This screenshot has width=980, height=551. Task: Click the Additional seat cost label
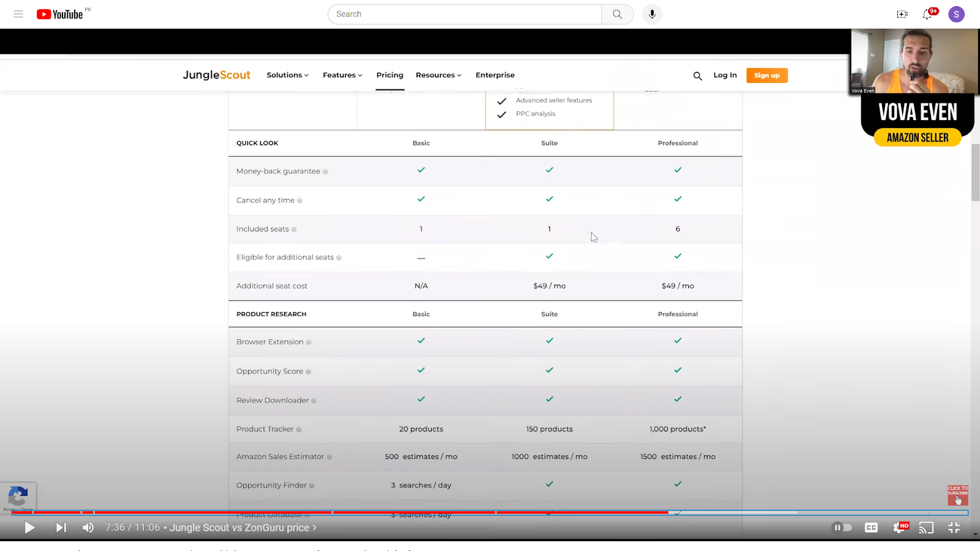coord(272,286)
